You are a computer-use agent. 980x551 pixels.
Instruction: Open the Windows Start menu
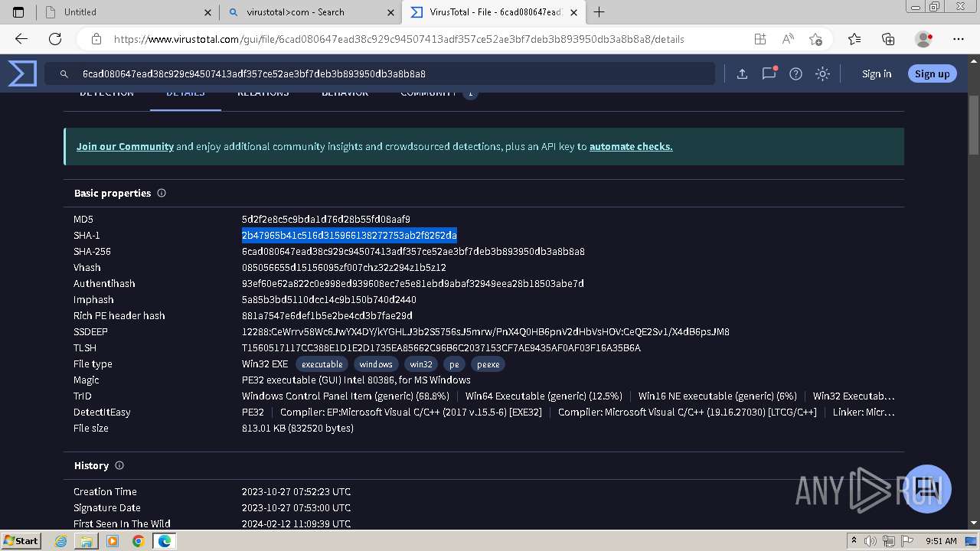(21, 540)
